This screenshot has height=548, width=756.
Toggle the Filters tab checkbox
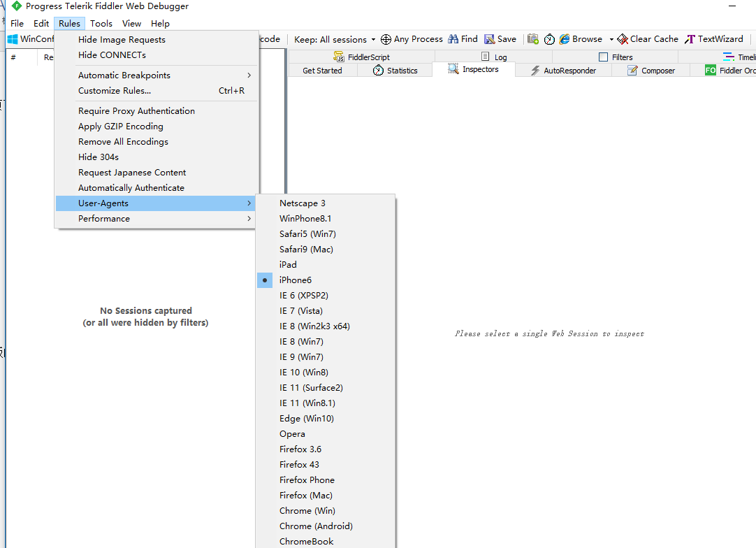[603, 57]
